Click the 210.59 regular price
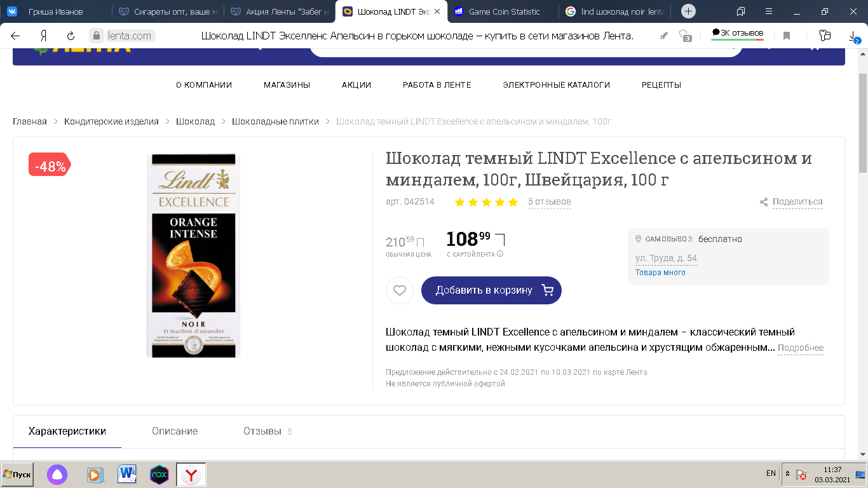The width and height of the screenshot is (868, 488). (x=405, y=241)
